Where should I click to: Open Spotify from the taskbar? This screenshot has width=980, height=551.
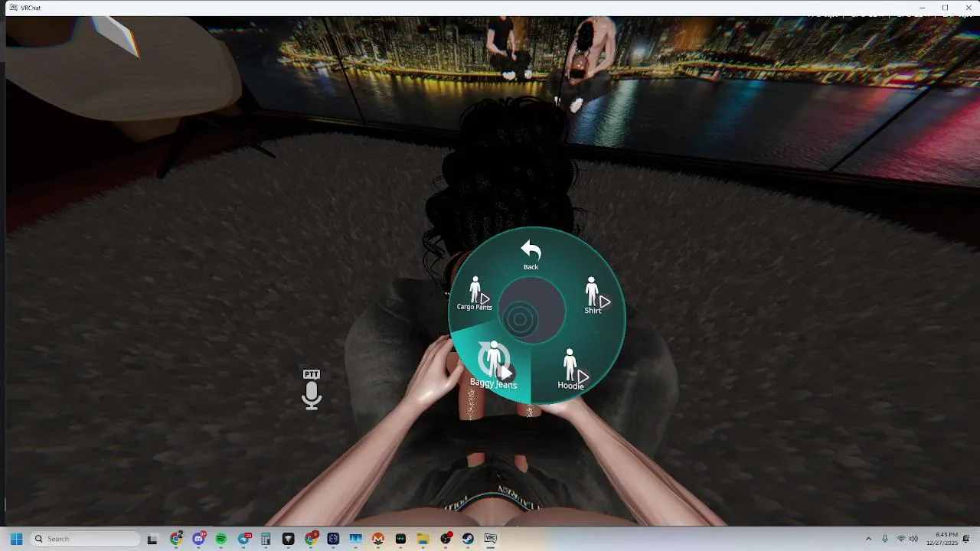(221, 539)
